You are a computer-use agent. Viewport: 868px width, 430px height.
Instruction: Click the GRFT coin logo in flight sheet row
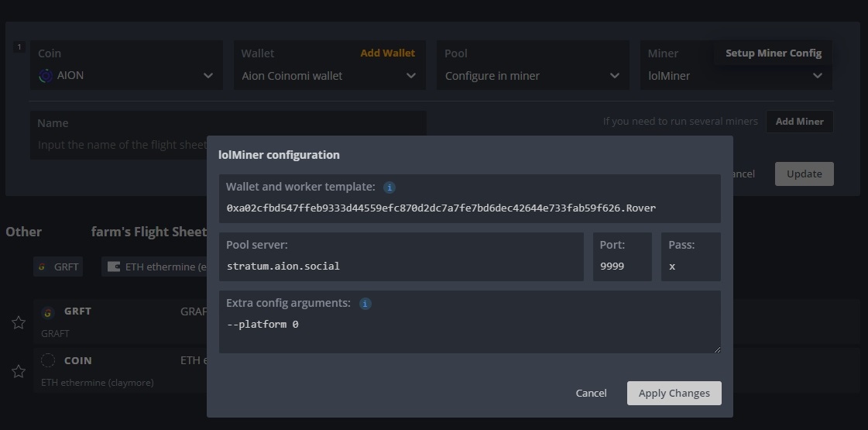(x=48, y=312)
